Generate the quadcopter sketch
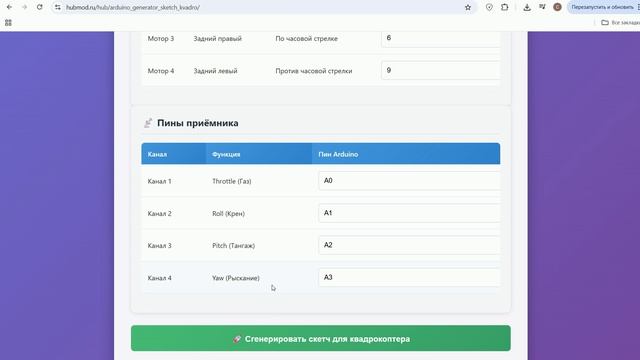Viewport: 640px width, 360px height. 320,338
